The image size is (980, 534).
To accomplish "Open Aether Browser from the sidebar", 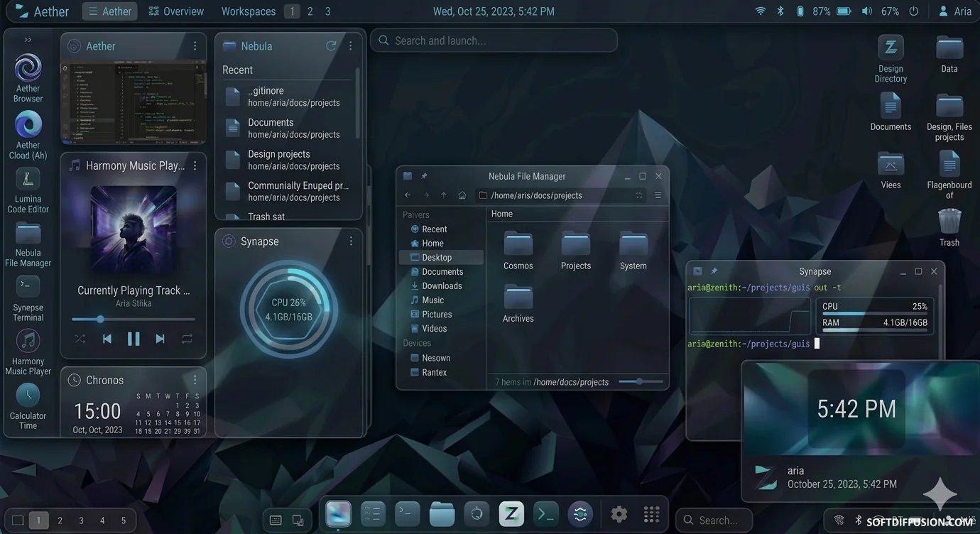I will [28, 69].
